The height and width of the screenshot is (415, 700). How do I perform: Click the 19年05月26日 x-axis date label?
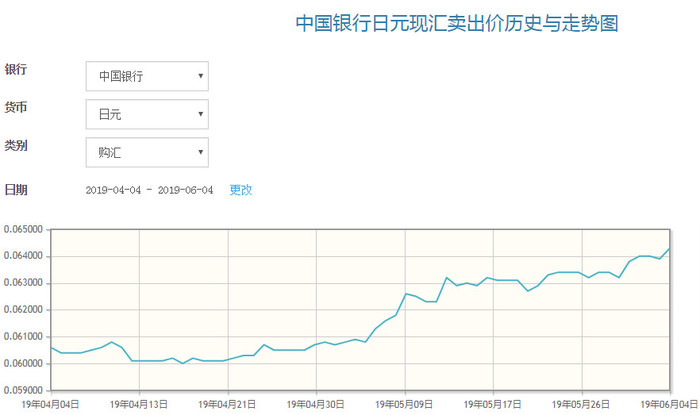click(581, 405)
